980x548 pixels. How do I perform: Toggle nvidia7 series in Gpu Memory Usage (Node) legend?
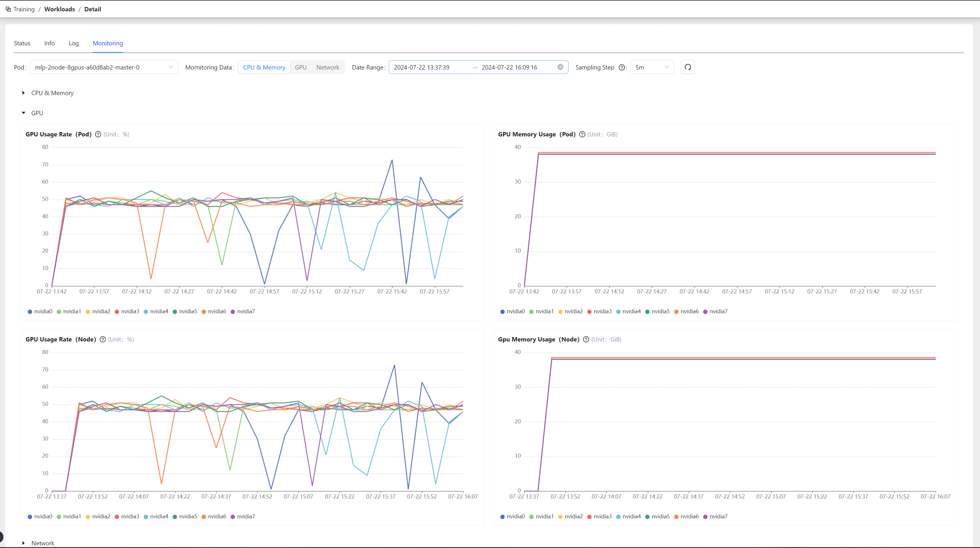click(715, 516)
